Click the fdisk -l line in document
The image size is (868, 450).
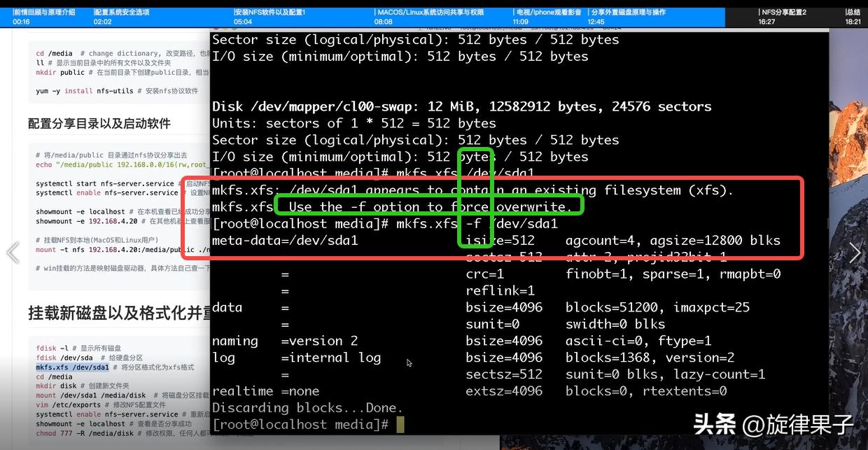pos(79,348)
